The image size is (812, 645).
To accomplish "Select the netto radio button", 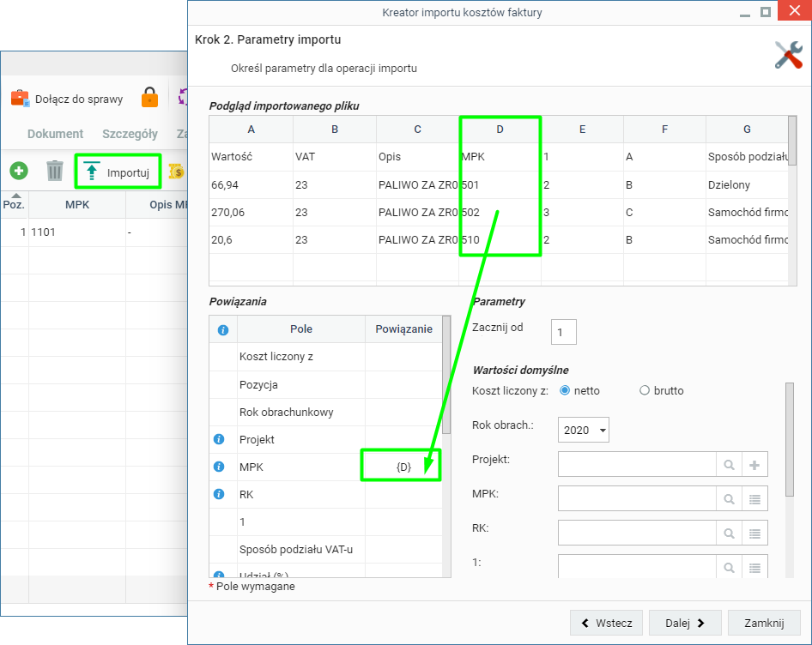I will click(x=565, y=390).
